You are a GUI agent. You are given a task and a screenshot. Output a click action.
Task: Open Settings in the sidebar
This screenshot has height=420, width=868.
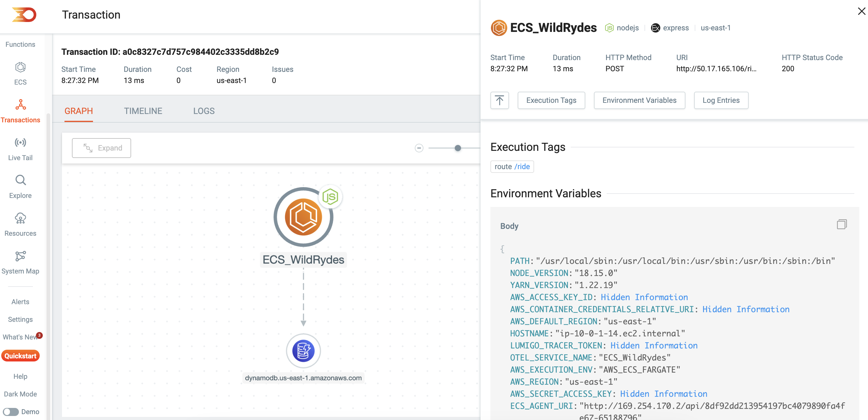coord(20,319)
